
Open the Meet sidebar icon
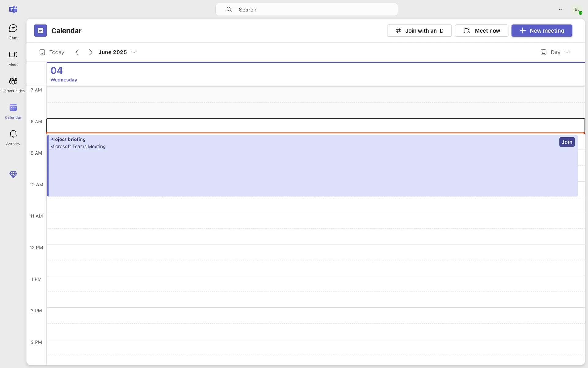click(x=13, y=58)
